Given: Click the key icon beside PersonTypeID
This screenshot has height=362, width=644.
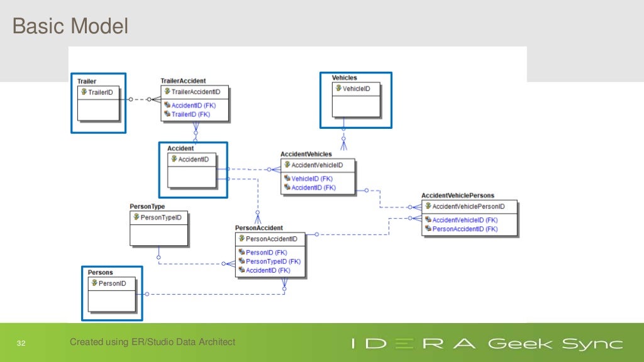Looking at the screenshot, I should coord(136,217).
